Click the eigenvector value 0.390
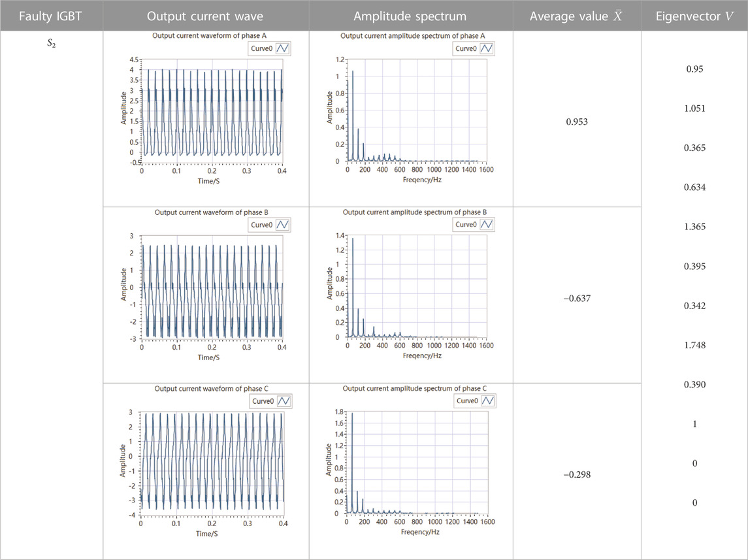This screenshot has width=748, height=560. pos(694,384)
